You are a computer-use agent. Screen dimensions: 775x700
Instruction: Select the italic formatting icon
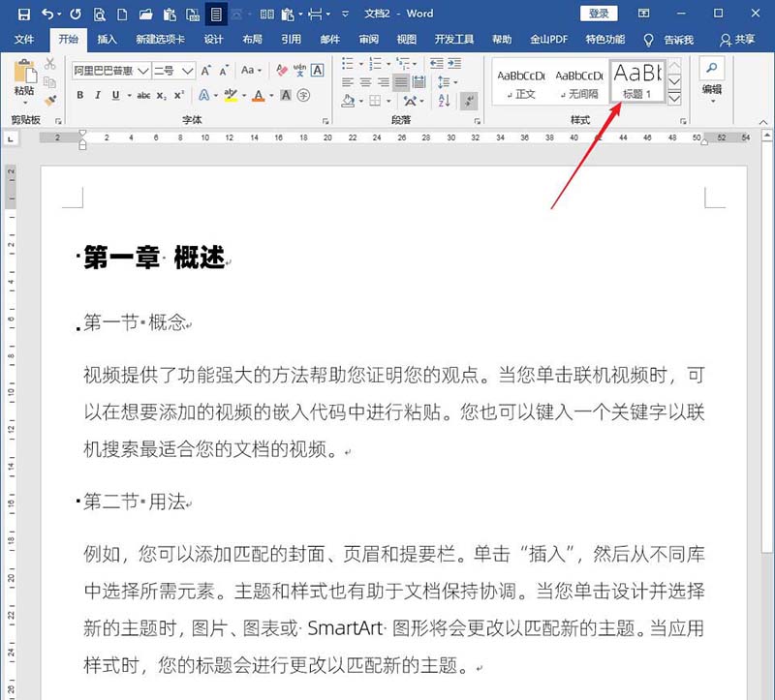coord(98,93)
